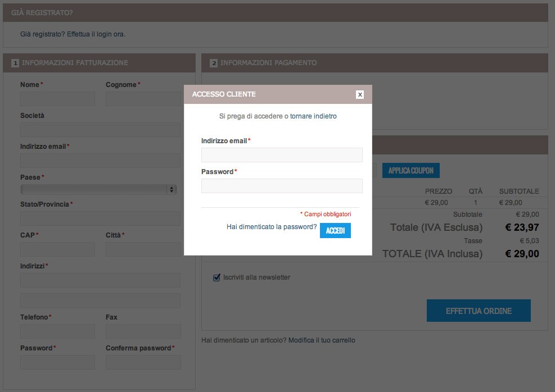The height and width of the screenshot is (392, 555).
Task: Focus the Città field
Action: click(143, 249)
